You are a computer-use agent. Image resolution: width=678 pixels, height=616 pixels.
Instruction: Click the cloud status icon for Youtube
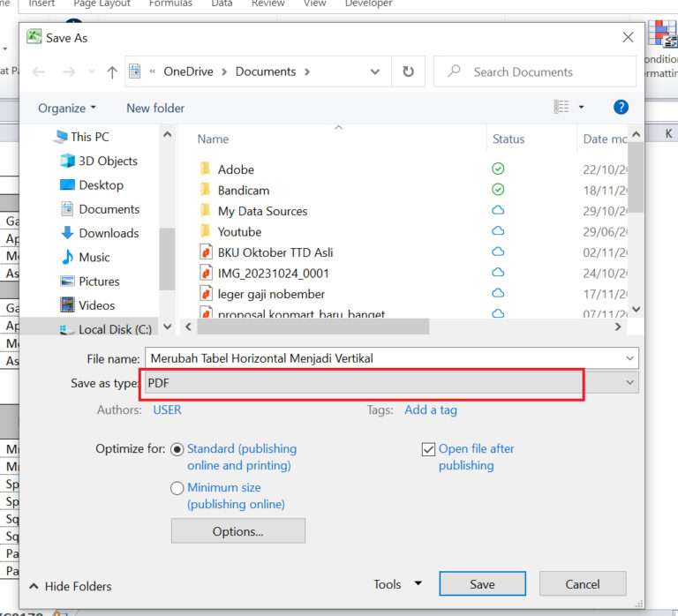(x=498, y=231)
